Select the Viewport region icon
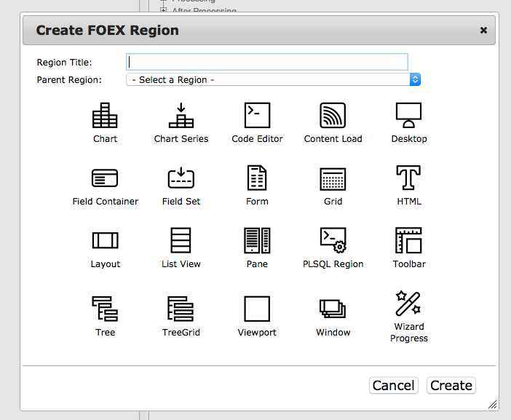Screen dimensions: 511x420 257,309
